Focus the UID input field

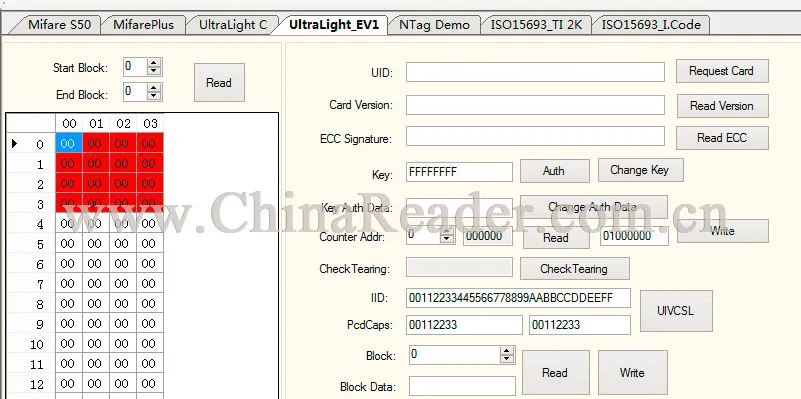[535, 72]
